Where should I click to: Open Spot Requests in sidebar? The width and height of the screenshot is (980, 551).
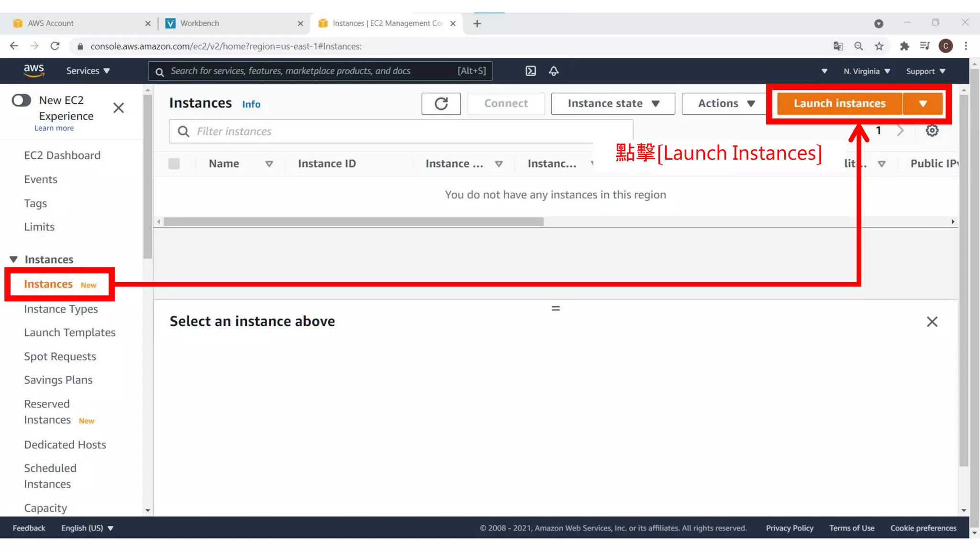(x=60, y=356)
